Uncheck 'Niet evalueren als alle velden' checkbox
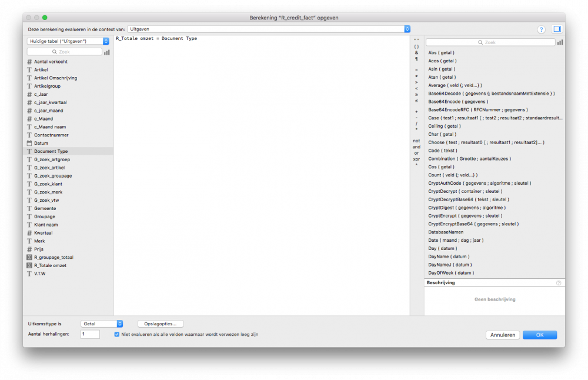Viewport: 588px width, 380px height. tap(118, 334)
